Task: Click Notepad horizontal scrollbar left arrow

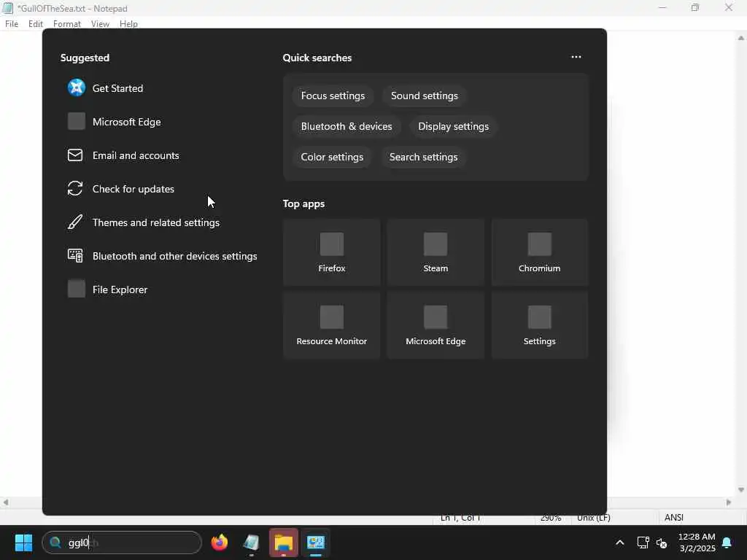Action: pos(6,502)
